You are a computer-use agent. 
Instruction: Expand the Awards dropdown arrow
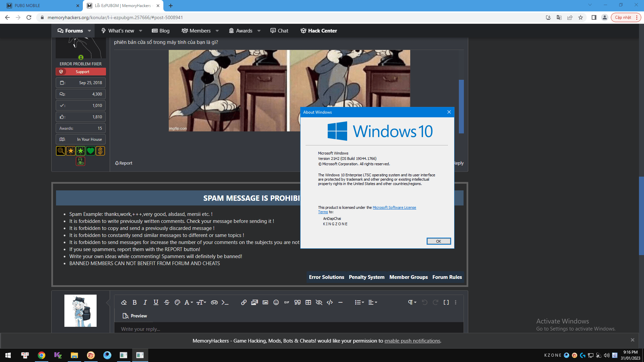tap(259, 31)
